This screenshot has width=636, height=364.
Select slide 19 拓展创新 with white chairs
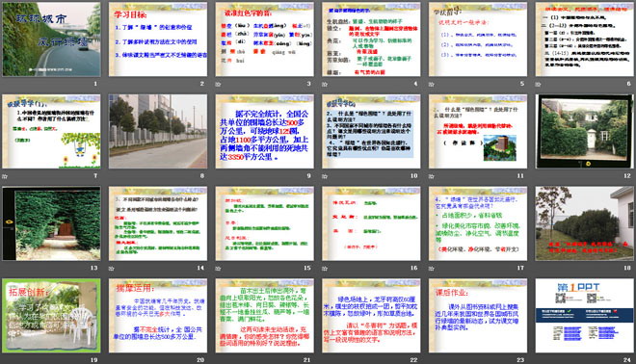(51, 315)
